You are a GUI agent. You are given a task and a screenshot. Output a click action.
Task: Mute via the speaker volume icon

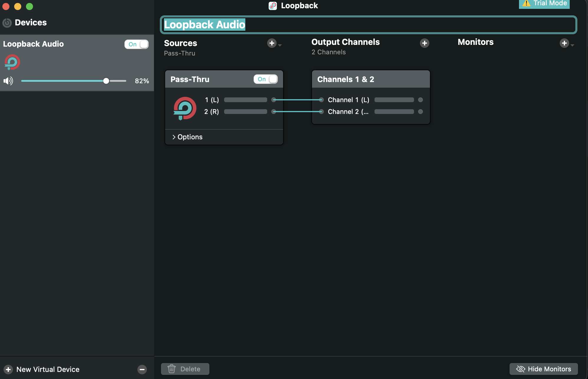[8, 81]
